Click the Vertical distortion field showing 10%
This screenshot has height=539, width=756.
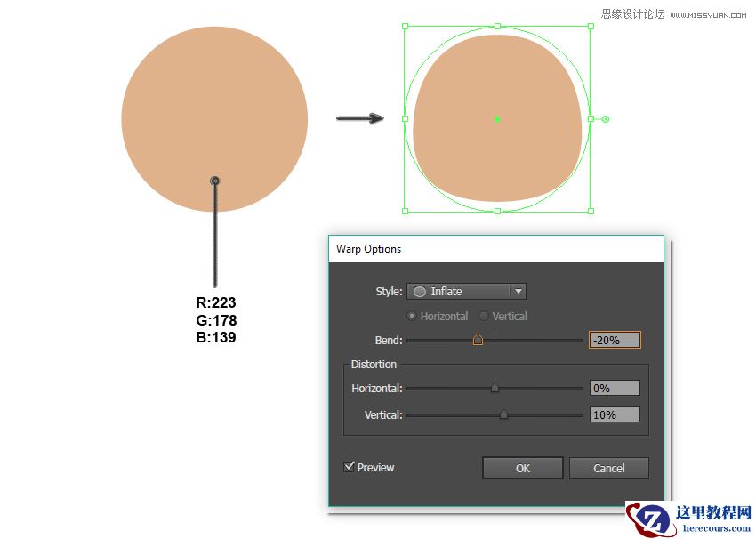(615, 414)
